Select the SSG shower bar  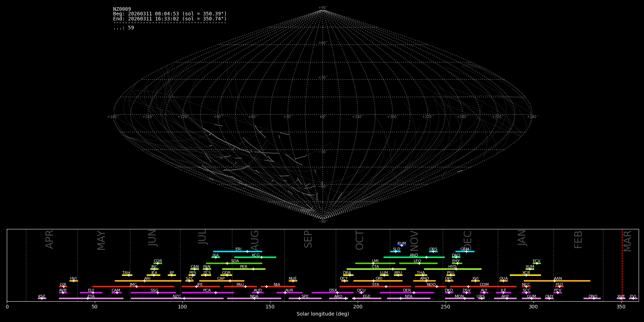coord(153,293)
